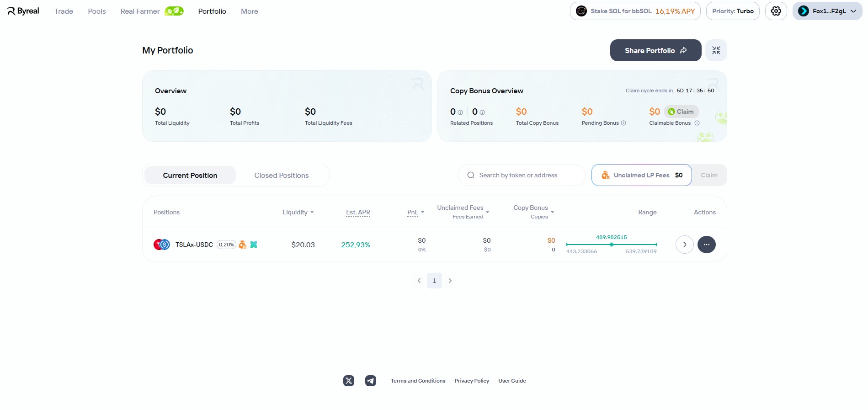Open the Trade menu
868x410 pixels.
pyautogui.click(x=64, y=11)
